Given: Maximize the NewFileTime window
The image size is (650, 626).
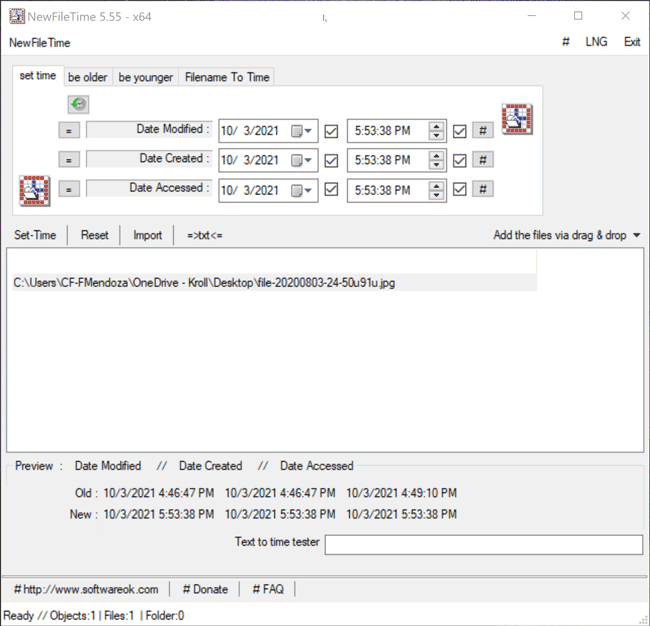Looking at the screenshot, I should (x=578, y=16).
